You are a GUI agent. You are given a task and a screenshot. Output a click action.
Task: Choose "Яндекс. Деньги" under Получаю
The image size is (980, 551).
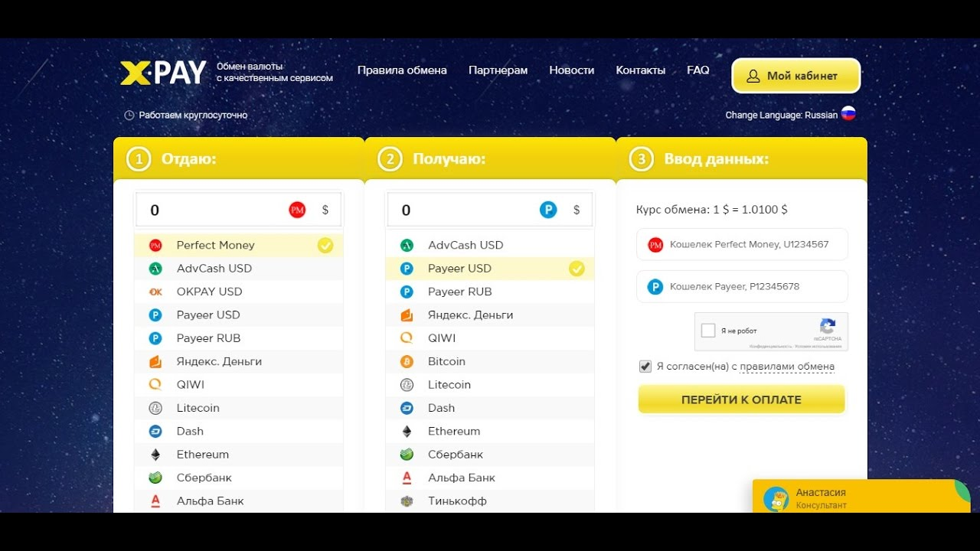pos(490,315)
